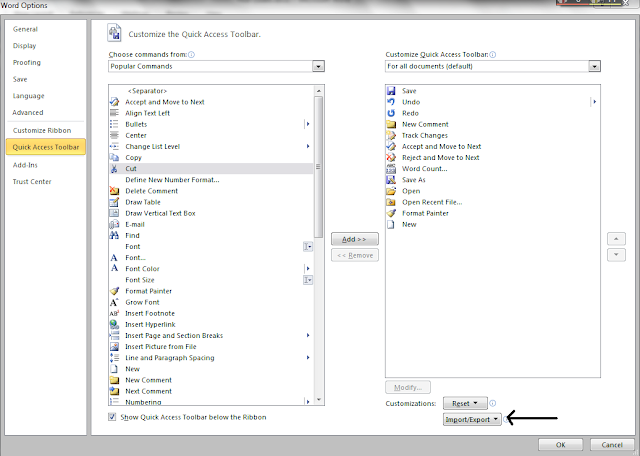This screenshot has height=456, width=640.
Task: Click the << Remove button
Action: (x=355, y=255)
